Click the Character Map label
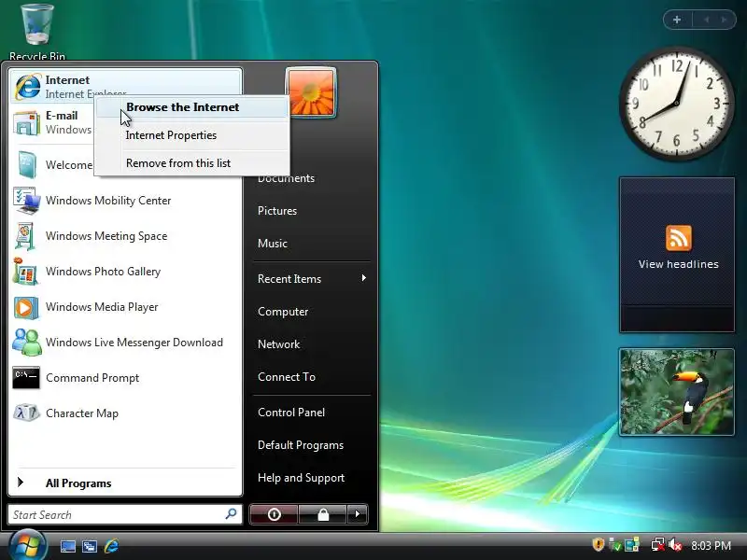The height and width of the screenshot is (560, 747). (82, 413)
